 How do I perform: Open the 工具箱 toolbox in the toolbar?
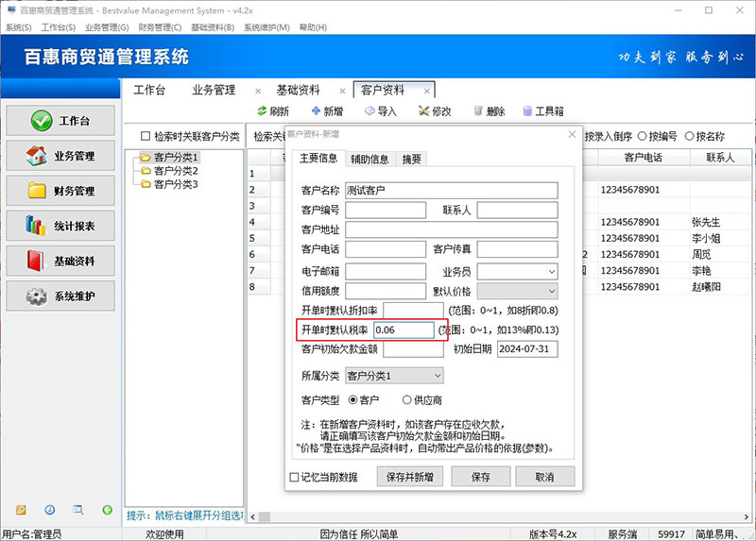tap(528, 111)
